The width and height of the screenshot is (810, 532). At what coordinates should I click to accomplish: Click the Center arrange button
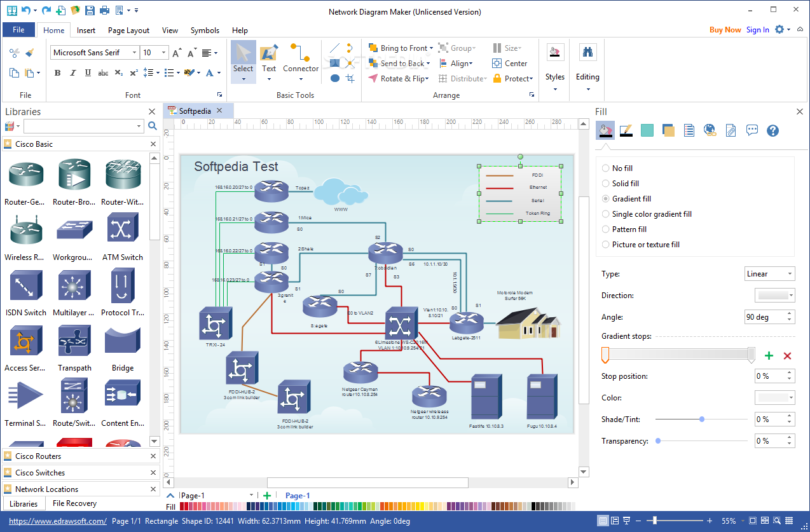[510, 64]
